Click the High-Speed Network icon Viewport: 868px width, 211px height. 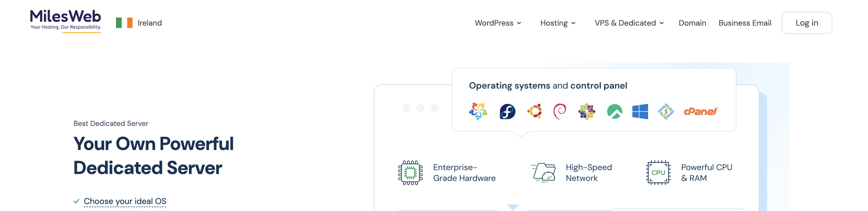pos(543,173)
